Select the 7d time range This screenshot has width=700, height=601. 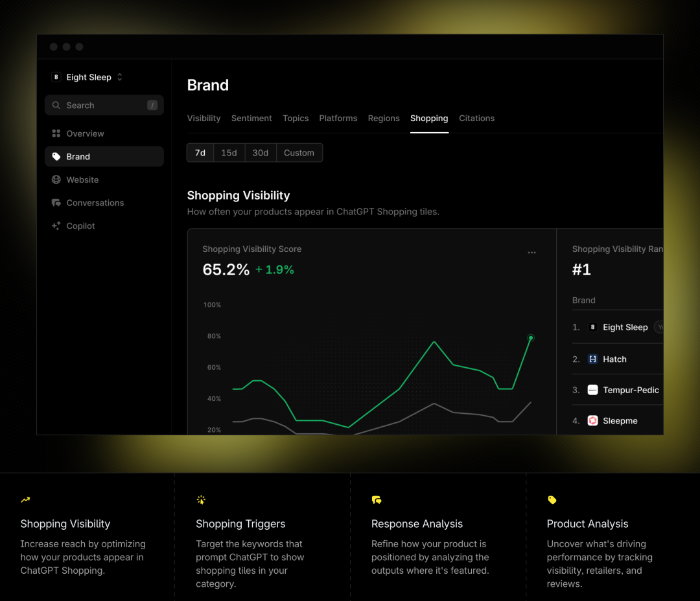(x=200, y=153)
